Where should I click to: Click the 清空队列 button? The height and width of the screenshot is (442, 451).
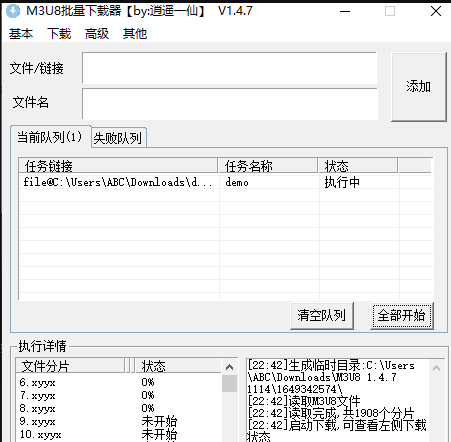coord(322,316)
